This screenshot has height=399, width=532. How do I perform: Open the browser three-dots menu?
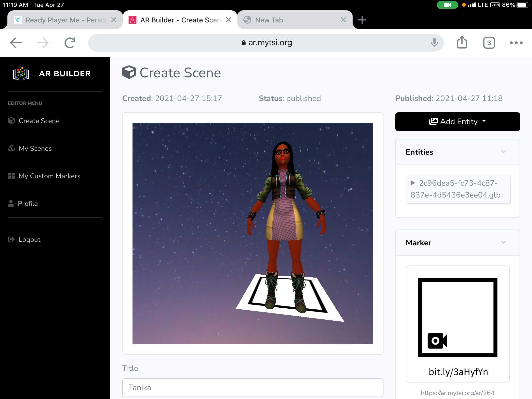[516, 43]
